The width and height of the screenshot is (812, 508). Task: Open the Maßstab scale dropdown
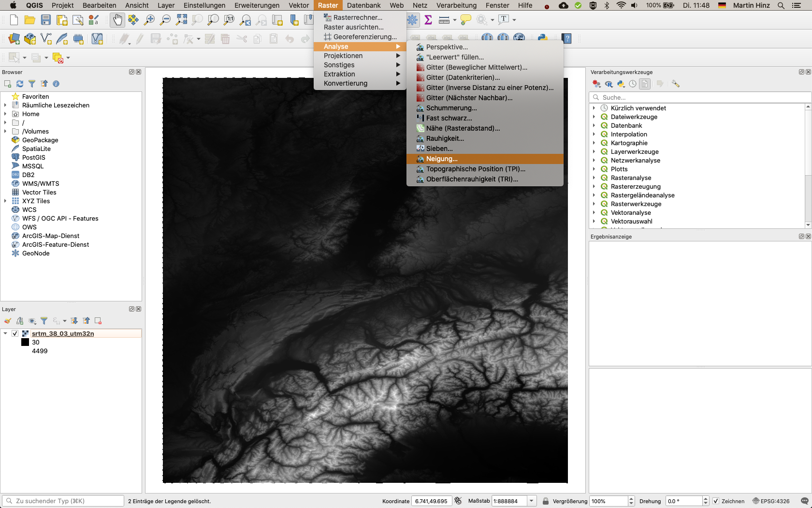531,501
